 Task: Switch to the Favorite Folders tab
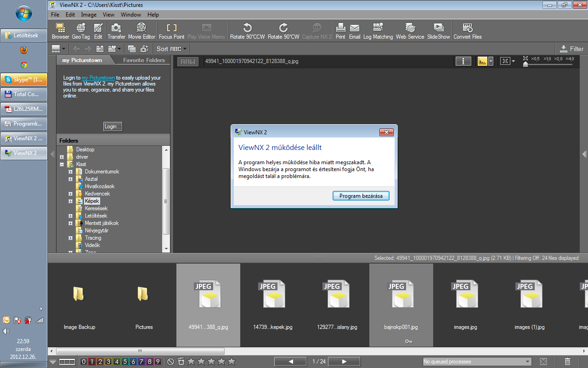point(144,60)
